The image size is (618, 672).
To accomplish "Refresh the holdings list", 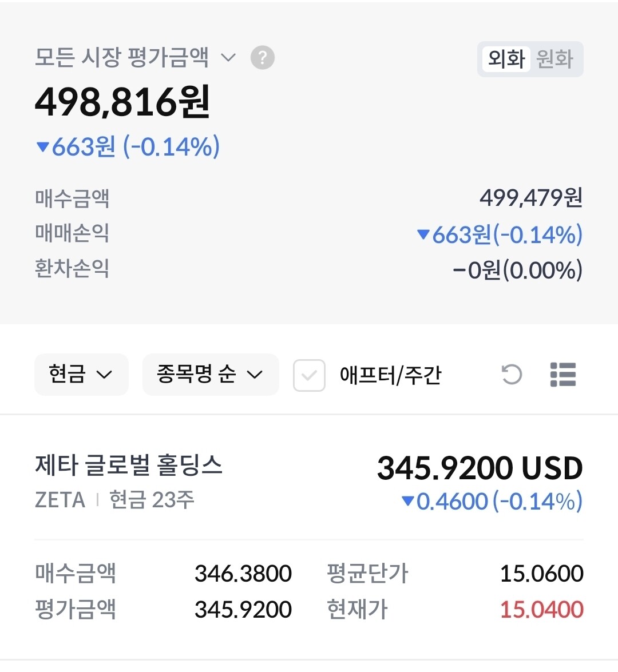I will tap(511, 375).
